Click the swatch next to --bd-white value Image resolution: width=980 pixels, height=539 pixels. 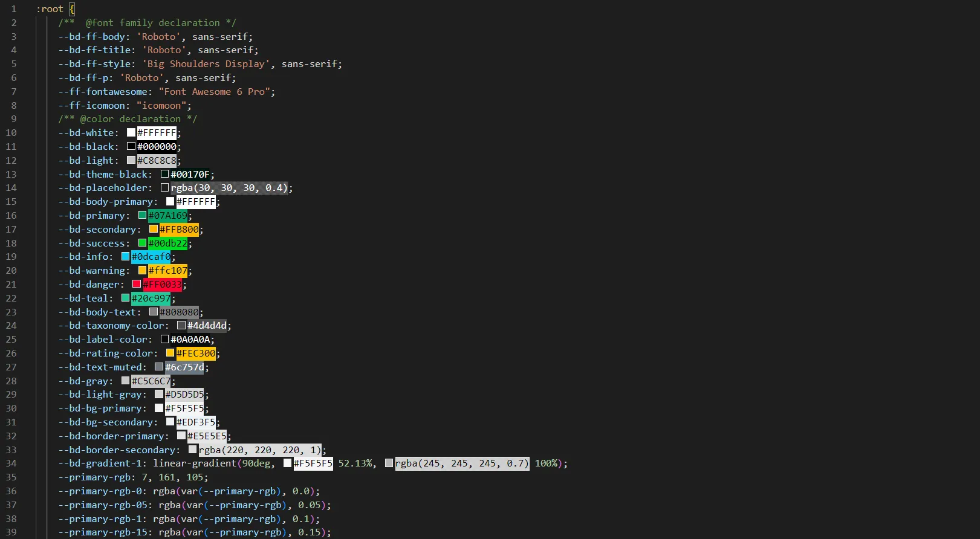(x=131, y=132)
